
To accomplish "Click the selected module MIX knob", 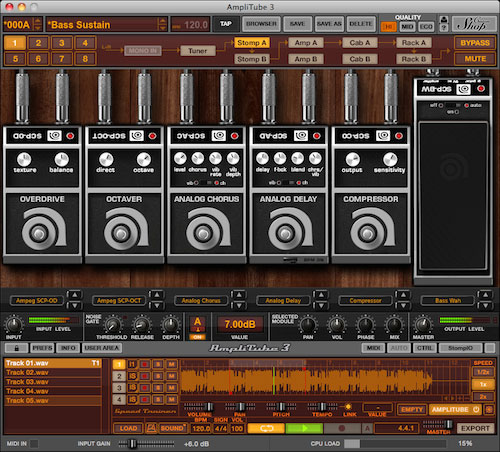I will click(x=394, y=325).
